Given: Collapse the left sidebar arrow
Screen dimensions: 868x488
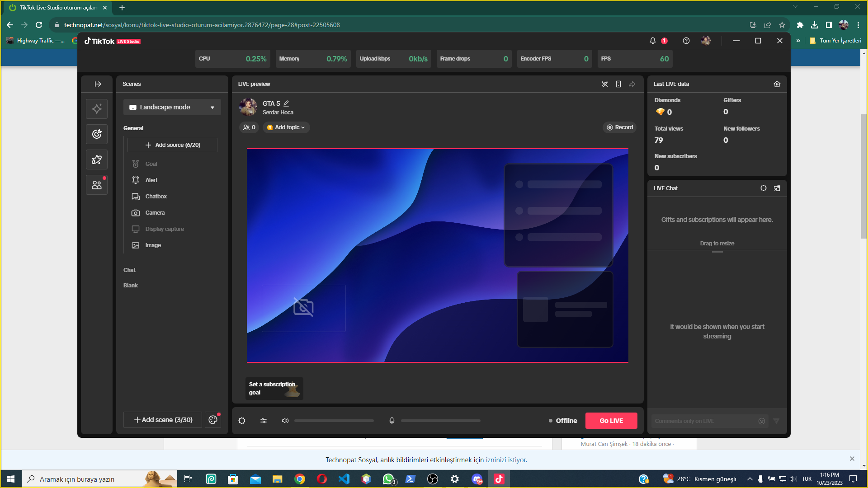Looking at the screenshot, I should (x=98, y=84).
